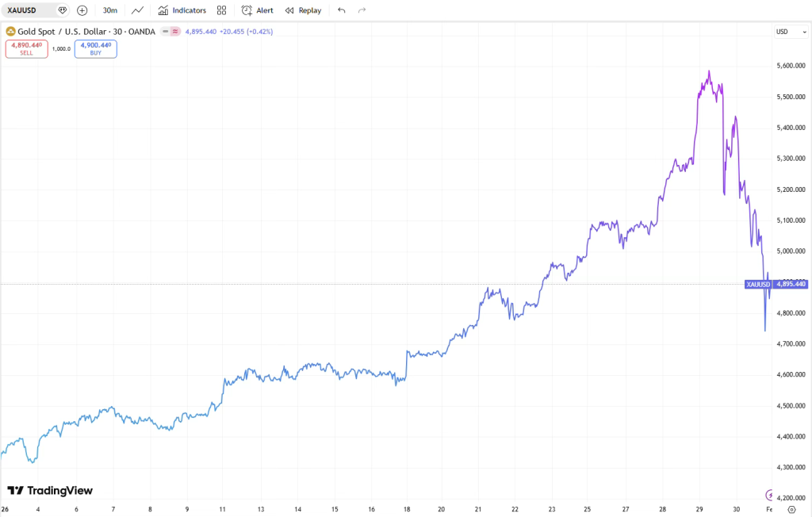812x517 pixels.
Task: Click the undo arrow in the toolbar
Action: point(341,10)
